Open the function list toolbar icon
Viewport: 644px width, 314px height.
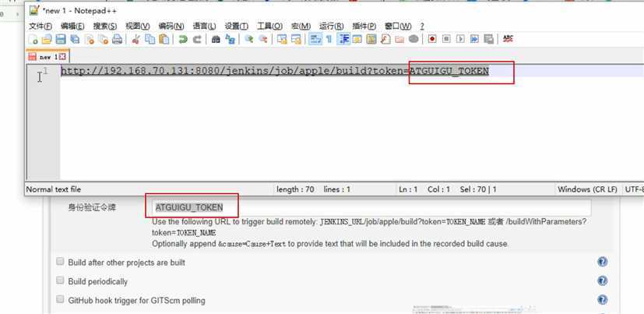coord(385,40)
